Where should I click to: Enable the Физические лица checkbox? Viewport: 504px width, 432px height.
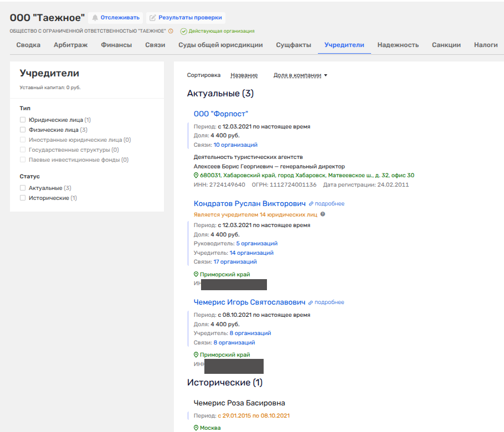tap(23, 130)
